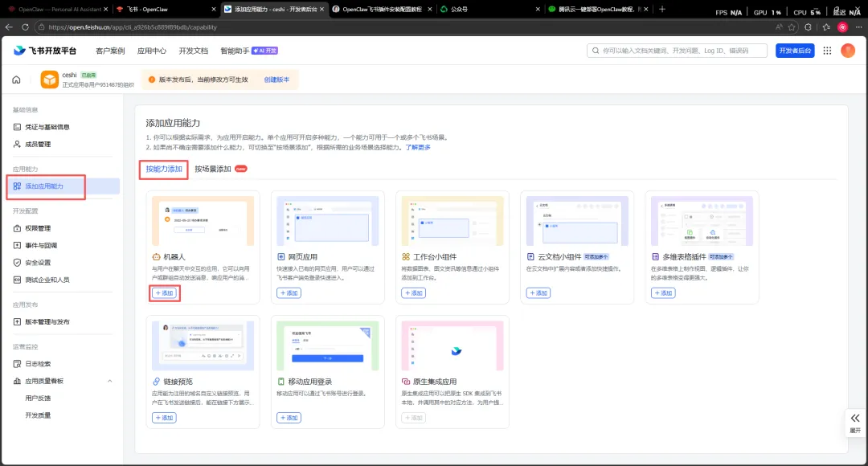Close the 添加应用能力 browser tab

coord(321,9)
